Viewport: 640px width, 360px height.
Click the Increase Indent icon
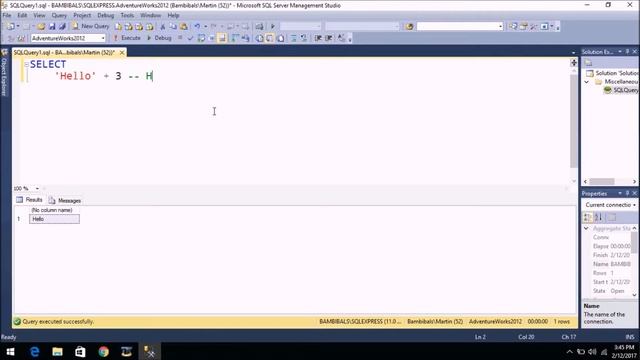pyautogui.click(x=329, y=38)
